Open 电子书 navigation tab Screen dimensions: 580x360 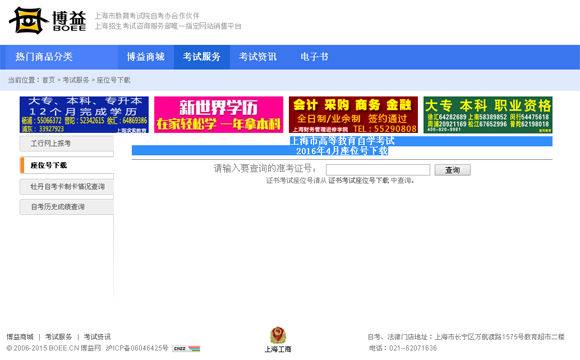[314, 57]
